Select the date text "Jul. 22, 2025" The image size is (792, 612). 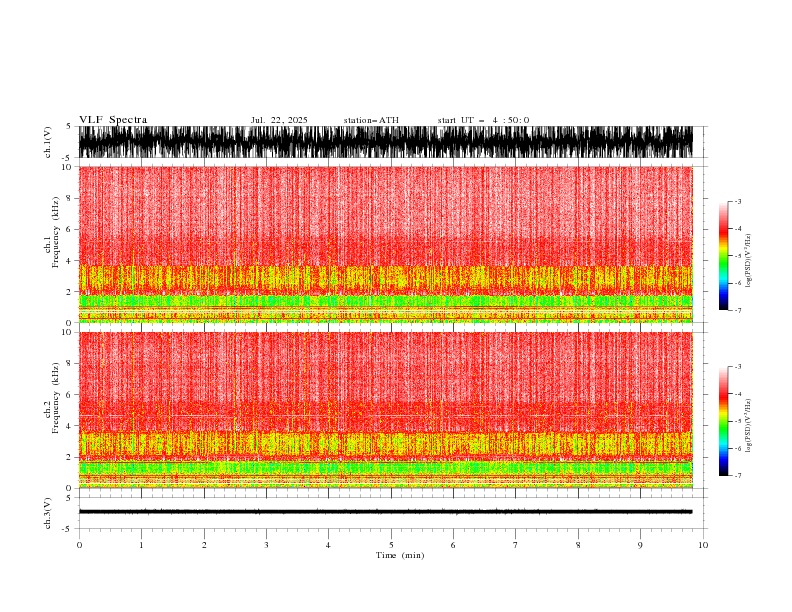tap(279, 120)
